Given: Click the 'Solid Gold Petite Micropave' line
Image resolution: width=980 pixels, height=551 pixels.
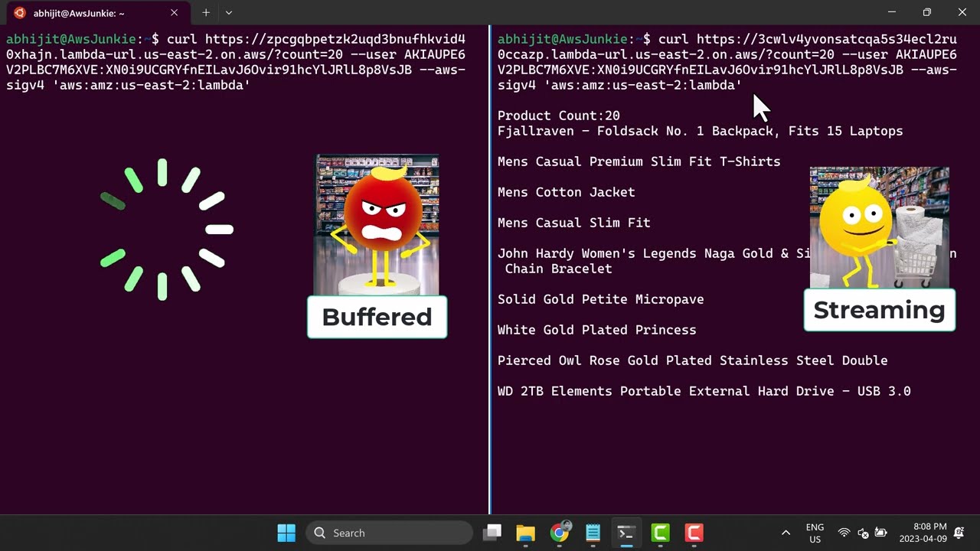Looking at the screenshot, I should point(601,299).
